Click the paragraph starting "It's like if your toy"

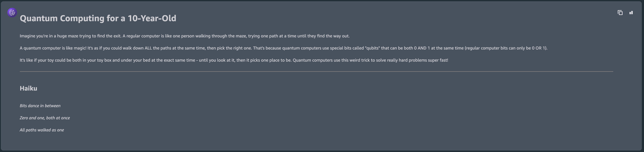(234, 60)
